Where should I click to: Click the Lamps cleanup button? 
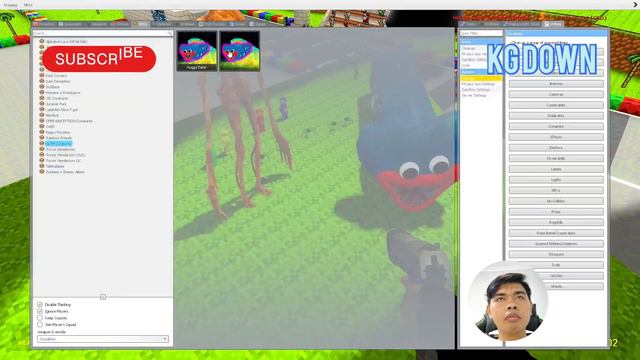[x=556, y=169]
